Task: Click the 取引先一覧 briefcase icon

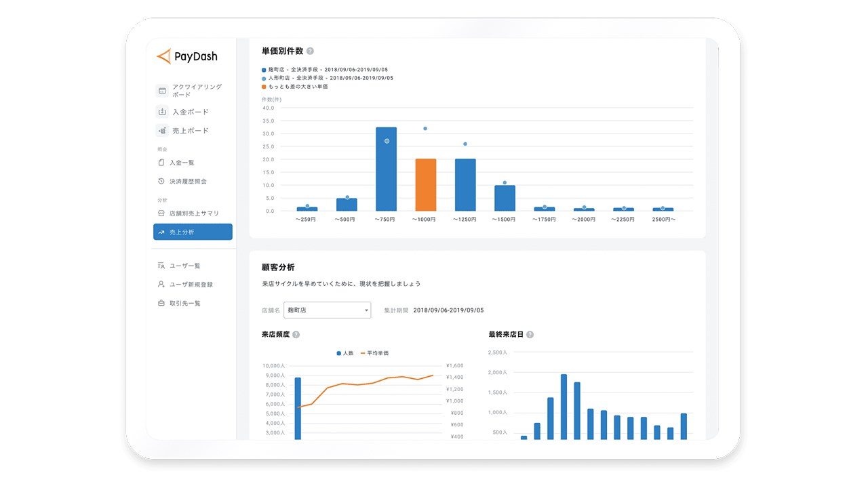Action: 161,303
